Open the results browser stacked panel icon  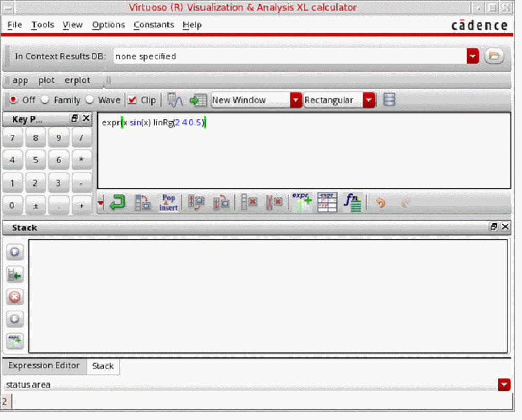pos(389,99)
